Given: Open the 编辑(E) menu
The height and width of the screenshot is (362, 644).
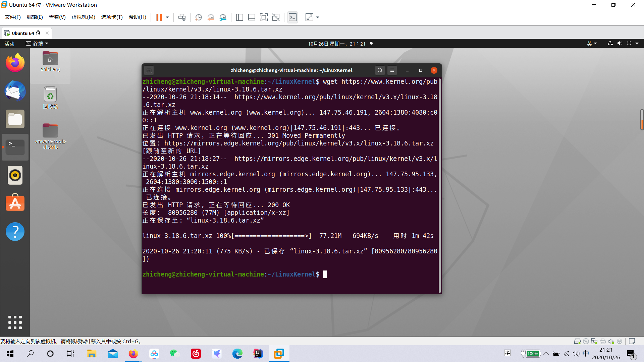Looking at the screenshot, I should (x=35, y=17).
